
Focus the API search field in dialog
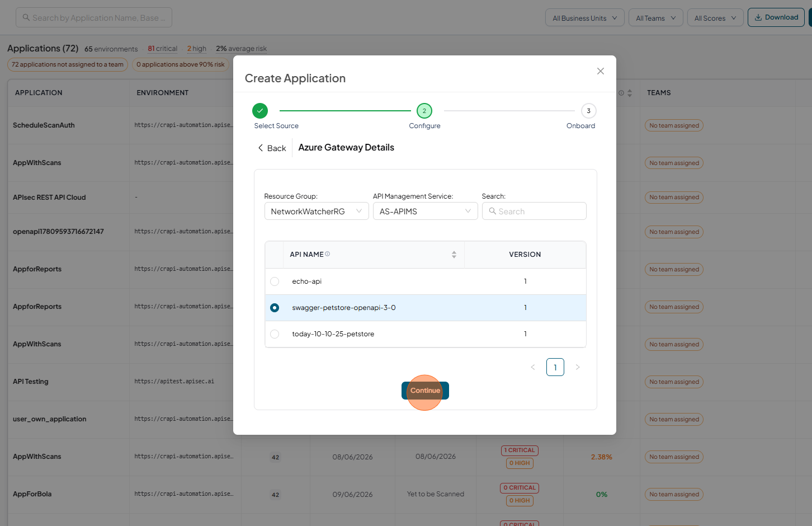coord(534,211)
